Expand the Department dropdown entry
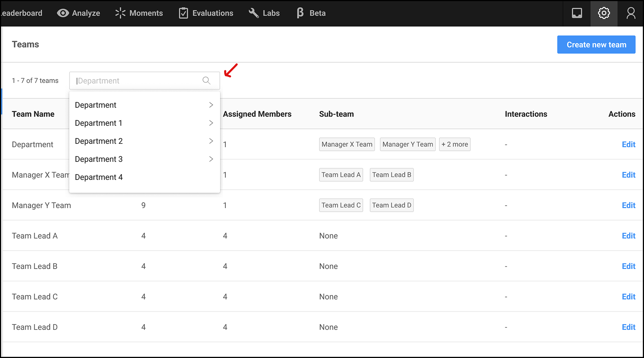The height and width of the screenshot is (358, 644). pos(211,105)
